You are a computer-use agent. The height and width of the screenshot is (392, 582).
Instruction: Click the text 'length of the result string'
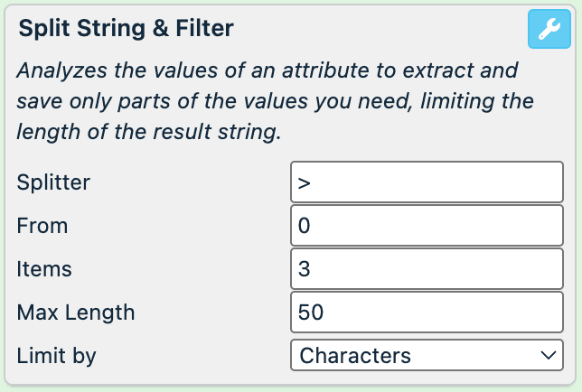click(149, 132)
